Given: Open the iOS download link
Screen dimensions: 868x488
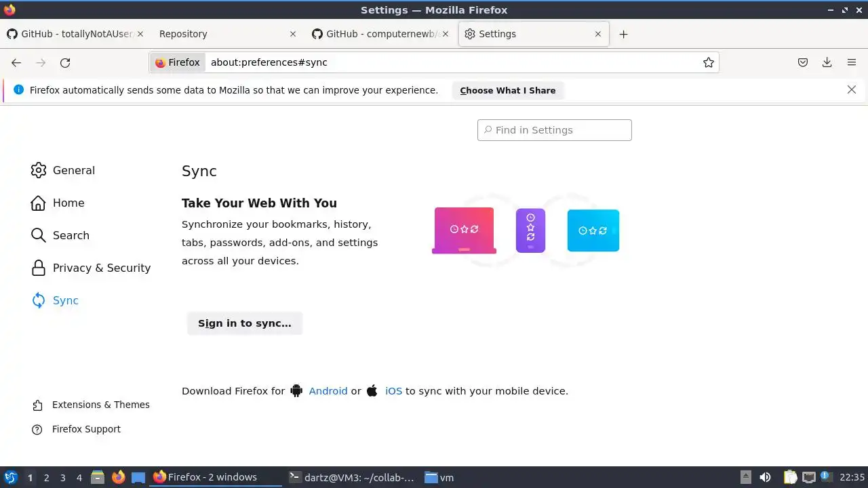Looking at the screenshot, I should click(x=393, y=391).
